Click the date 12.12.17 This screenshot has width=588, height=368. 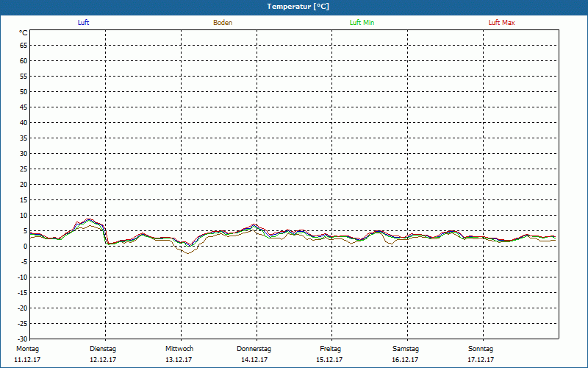103,360
